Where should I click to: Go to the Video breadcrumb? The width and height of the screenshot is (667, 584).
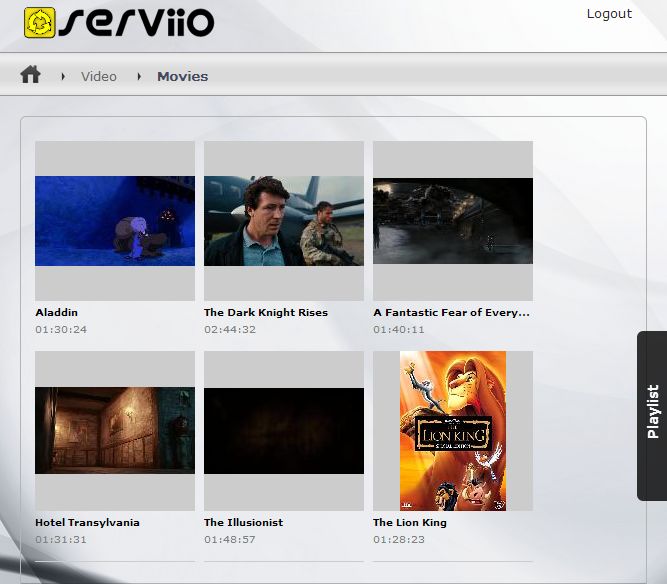click(x=98, y=76)
